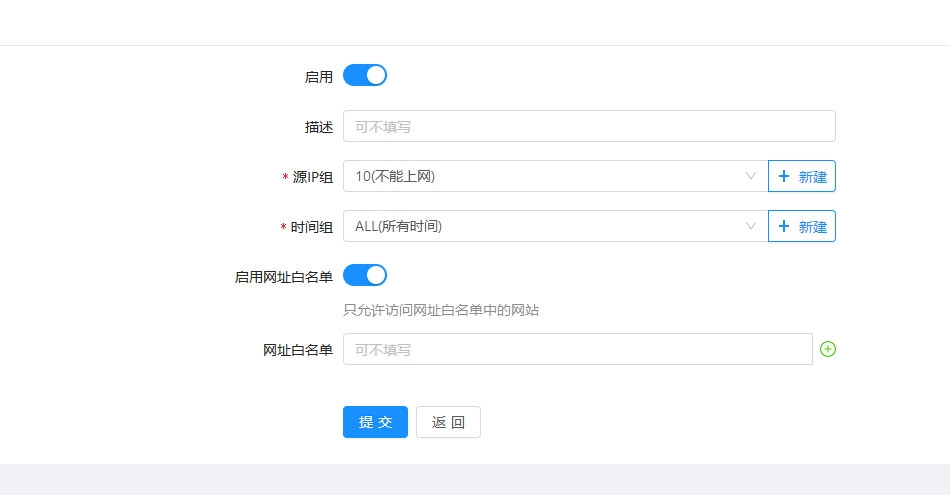
Task: Click the chevron arrow in 时间组 selector
Action: coord(751,227)
